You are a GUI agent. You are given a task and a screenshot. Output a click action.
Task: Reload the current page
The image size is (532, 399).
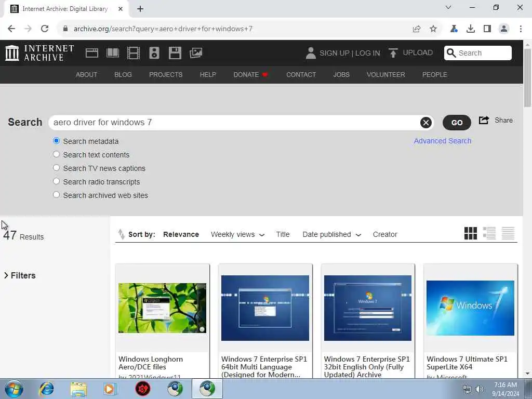tap(45, 29)
